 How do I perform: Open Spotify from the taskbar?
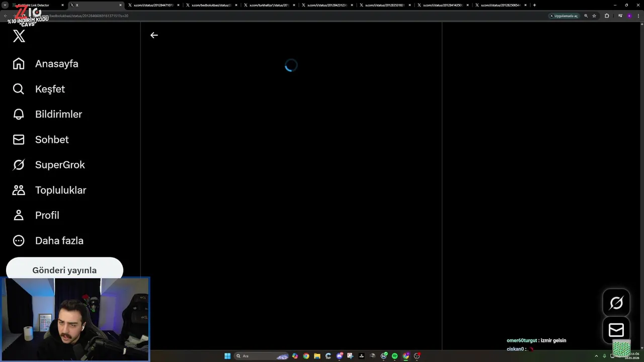pos(395,356)
